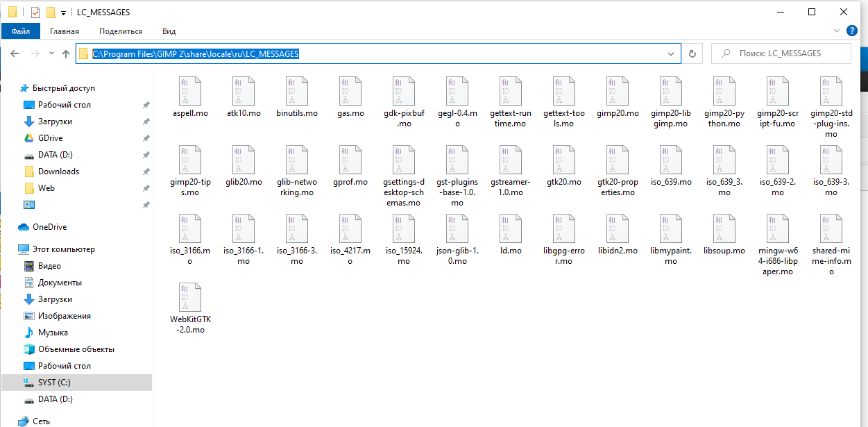The height and width of the screenshot is (427, 868).
Task: Go back with the left arrow
Action: 15,53
